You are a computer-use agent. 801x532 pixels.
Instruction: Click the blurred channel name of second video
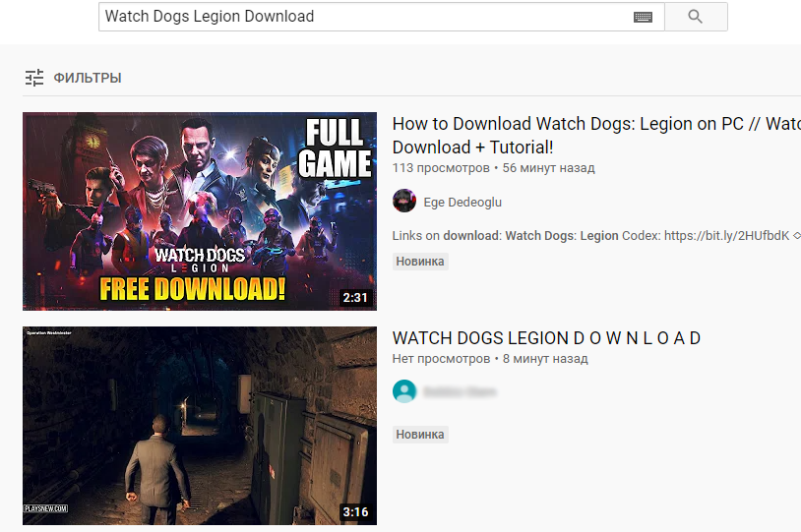coord(460,392)
